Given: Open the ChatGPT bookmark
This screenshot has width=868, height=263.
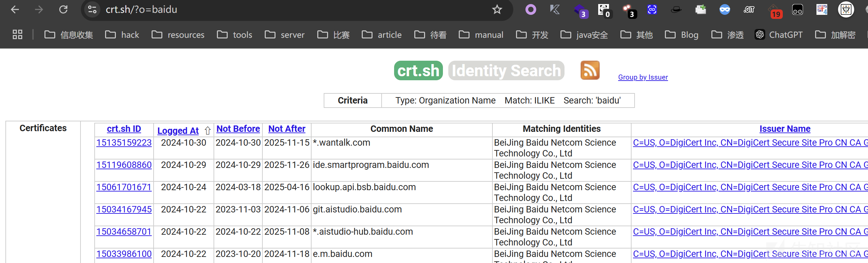Looking at the screenshot, I should [x=779, y=34].
